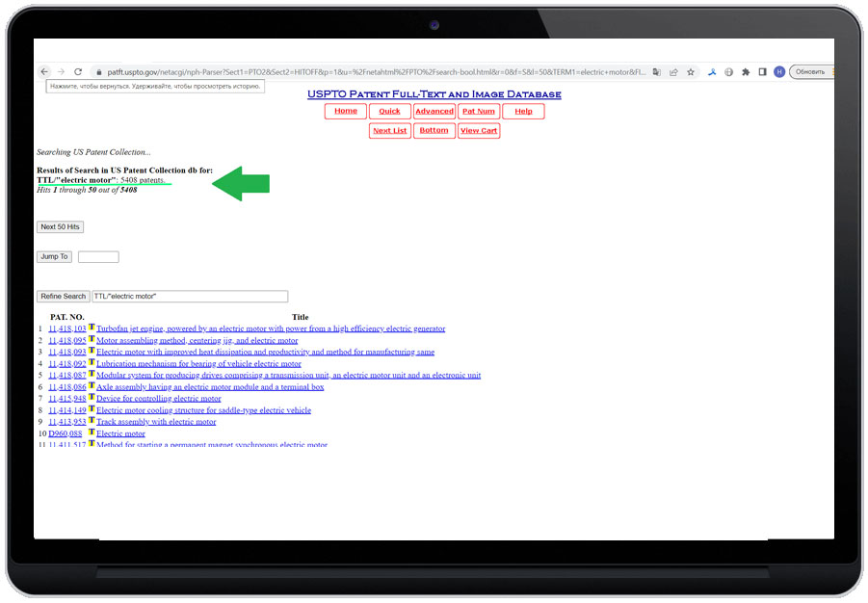Reload the page with the refresh icon
Screen dimensions: 868x603
(x=78, y=72)
